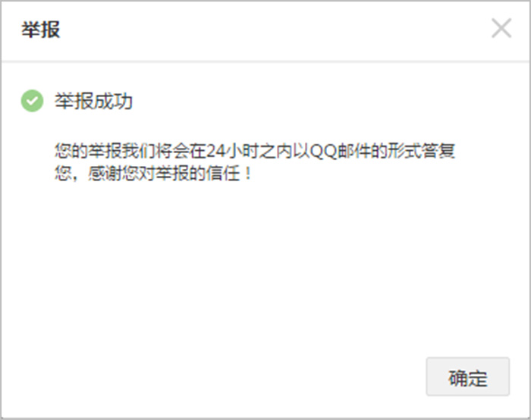Click the green success checkmark icon
Image resolution: width=531 pixels, height=420 pixels.
pyautogui.click(x=32, y=101)
